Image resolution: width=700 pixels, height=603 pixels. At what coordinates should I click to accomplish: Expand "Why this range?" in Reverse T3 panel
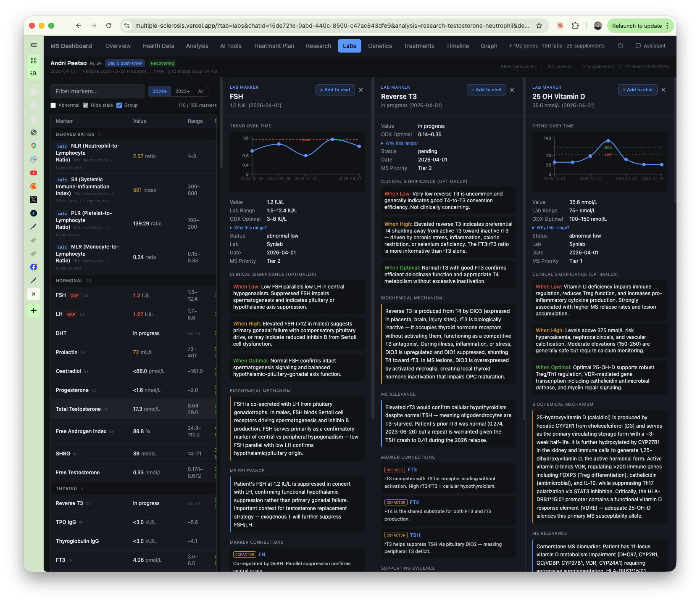401,143
